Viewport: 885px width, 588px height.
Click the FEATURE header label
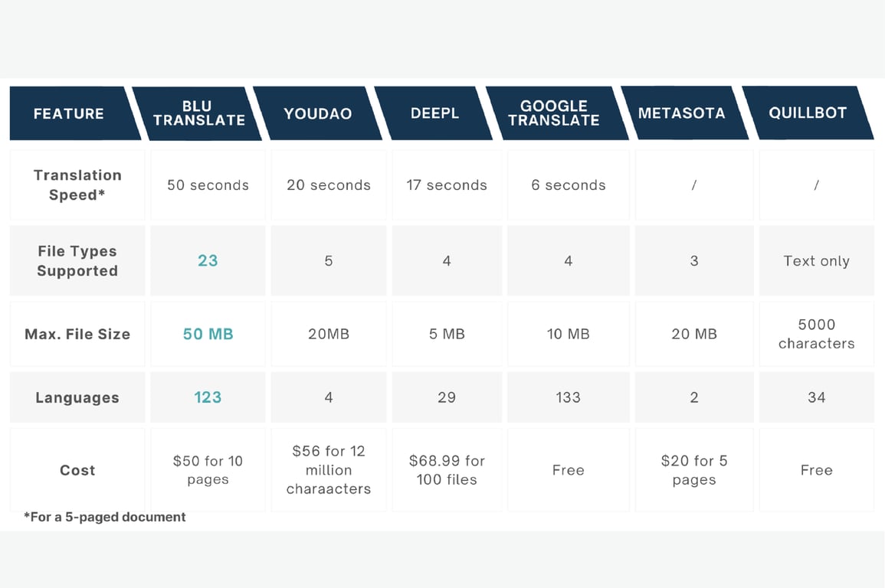[x=69, y=114]
